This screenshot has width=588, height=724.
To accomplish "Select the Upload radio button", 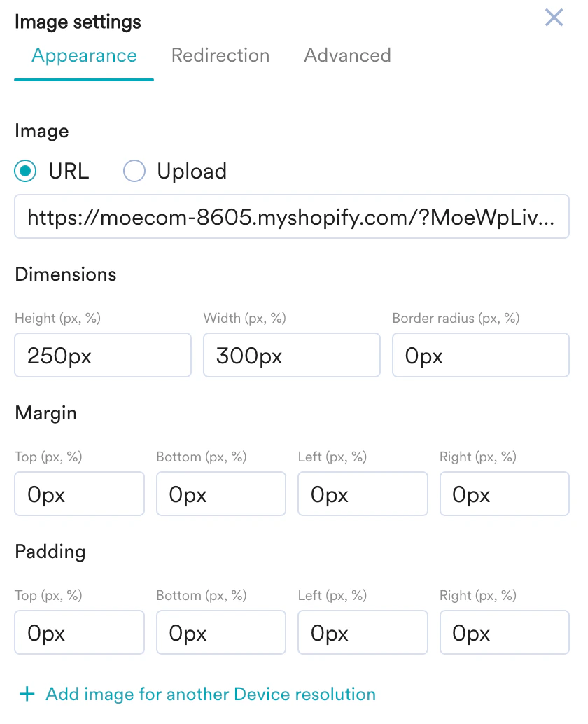I will coord(134,171).
